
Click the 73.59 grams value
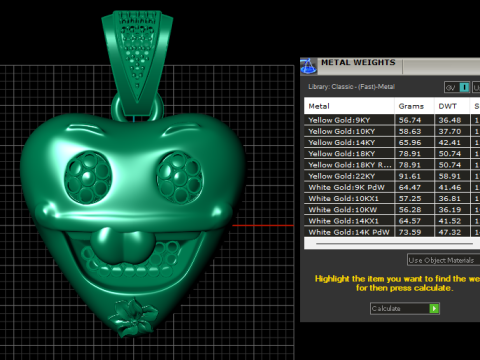point(410,232)
